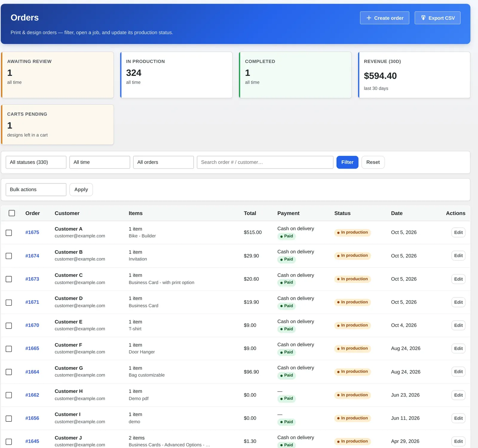Click the Filter button
The image size is (478, 448).
(x=347, y=162)
